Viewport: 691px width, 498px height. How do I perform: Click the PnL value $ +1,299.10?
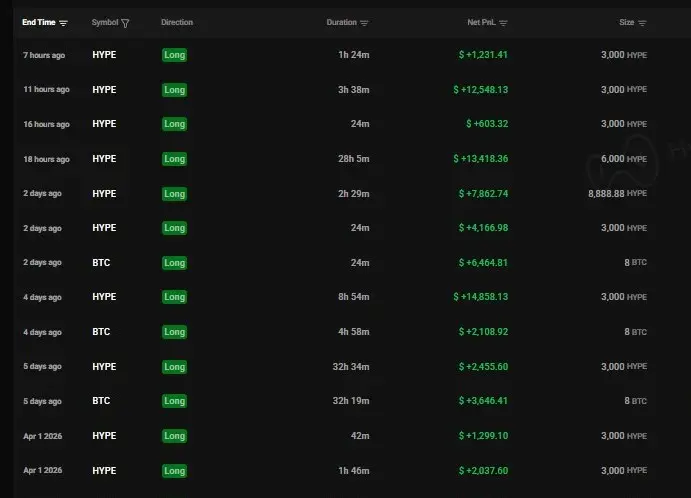pos(483,436)
